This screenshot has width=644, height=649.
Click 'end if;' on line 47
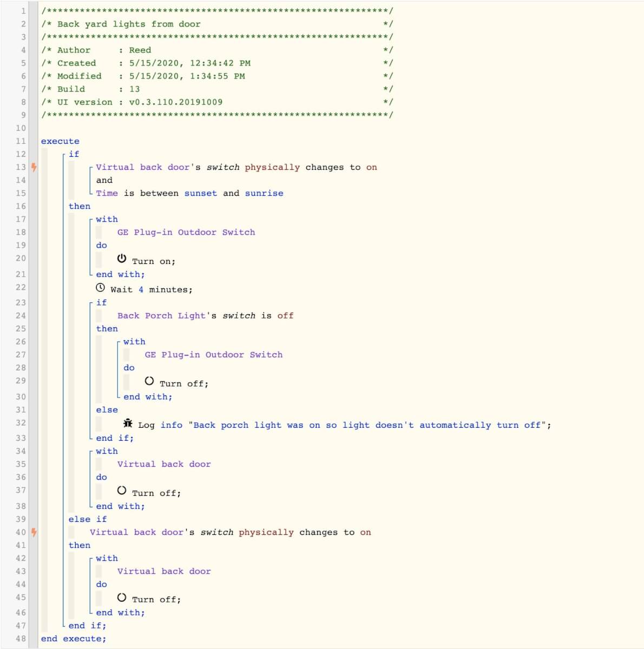(88, 626)
